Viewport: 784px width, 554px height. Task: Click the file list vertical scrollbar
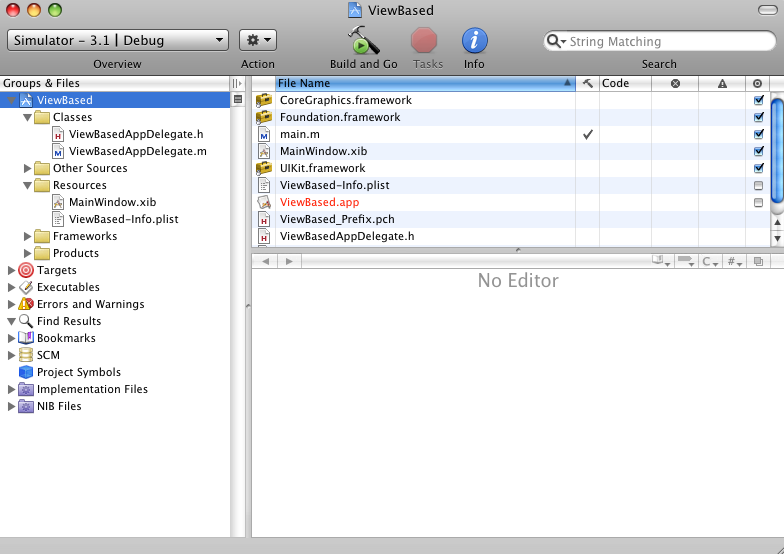pos(778,150)
